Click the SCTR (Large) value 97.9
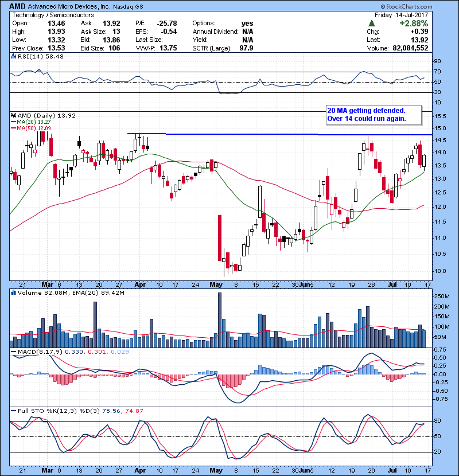 tap(246, 48)
